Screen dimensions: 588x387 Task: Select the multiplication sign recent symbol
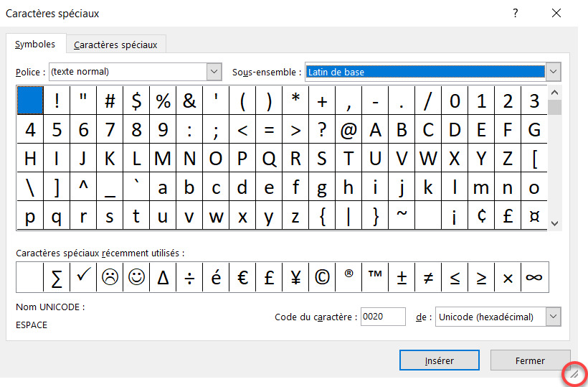tap(508, 277)
